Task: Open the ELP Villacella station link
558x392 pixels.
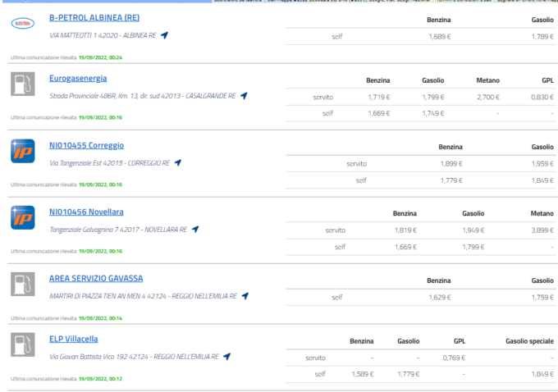Action: click(73, 339)
